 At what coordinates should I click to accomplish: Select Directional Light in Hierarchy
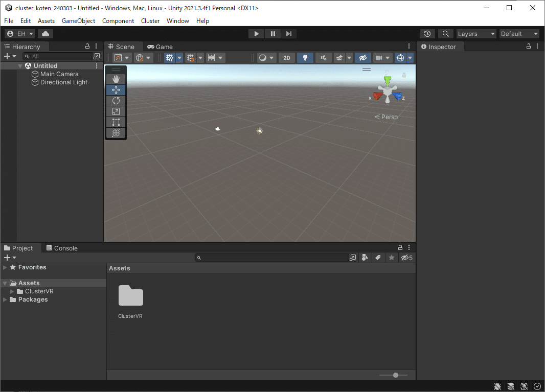(x=64, y=82)
